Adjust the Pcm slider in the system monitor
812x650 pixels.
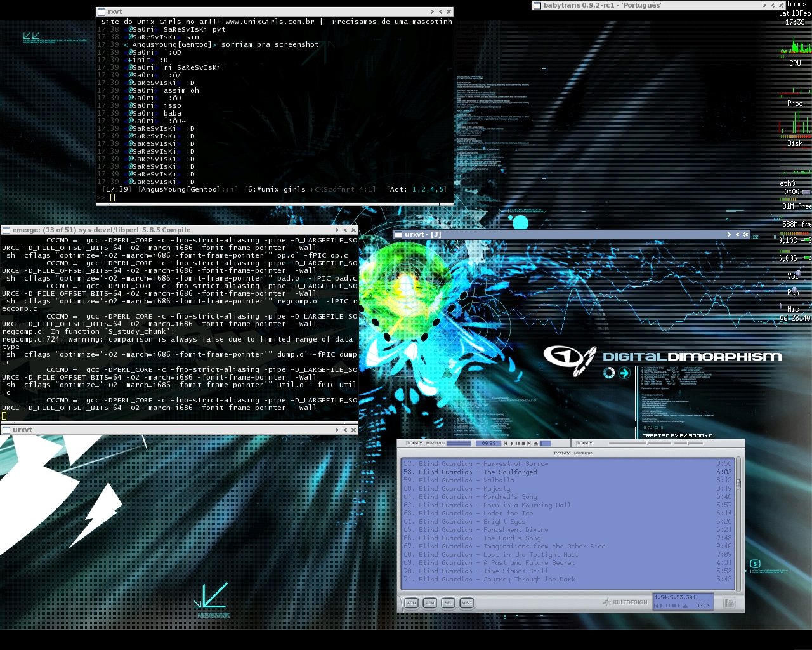point(795,289)
